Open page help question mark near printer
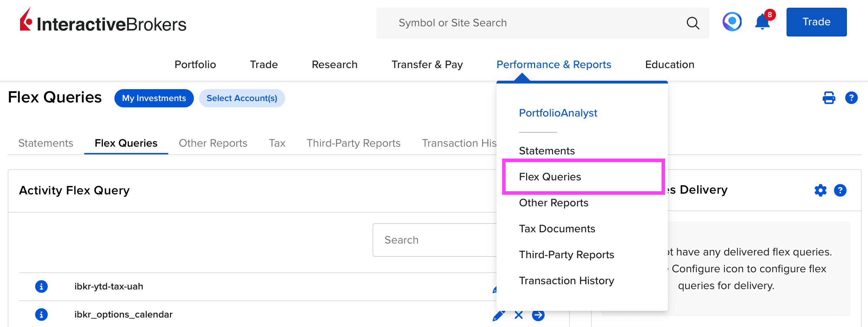This screenshot has height=327, width=868. (851, 98)
